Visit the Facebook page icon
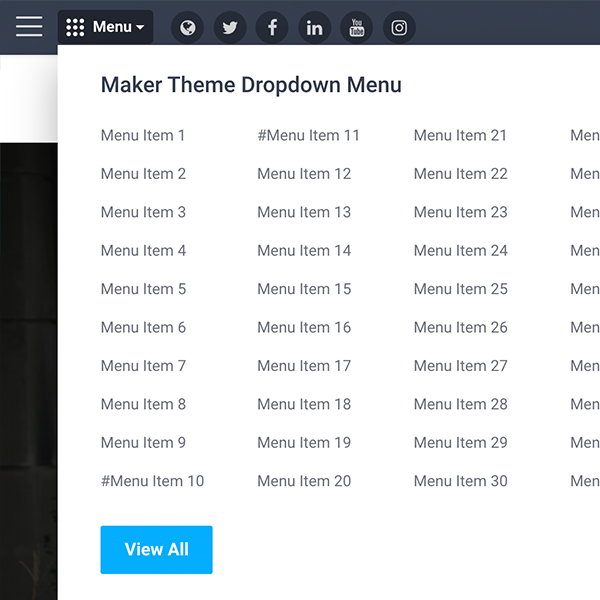Viewport: 600px width, 600px height. point(272,28)
